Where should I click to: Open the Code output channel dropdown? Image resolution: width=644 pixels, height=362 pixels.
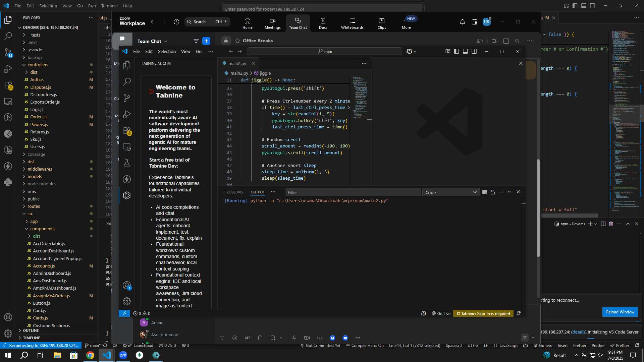[450, 192]
